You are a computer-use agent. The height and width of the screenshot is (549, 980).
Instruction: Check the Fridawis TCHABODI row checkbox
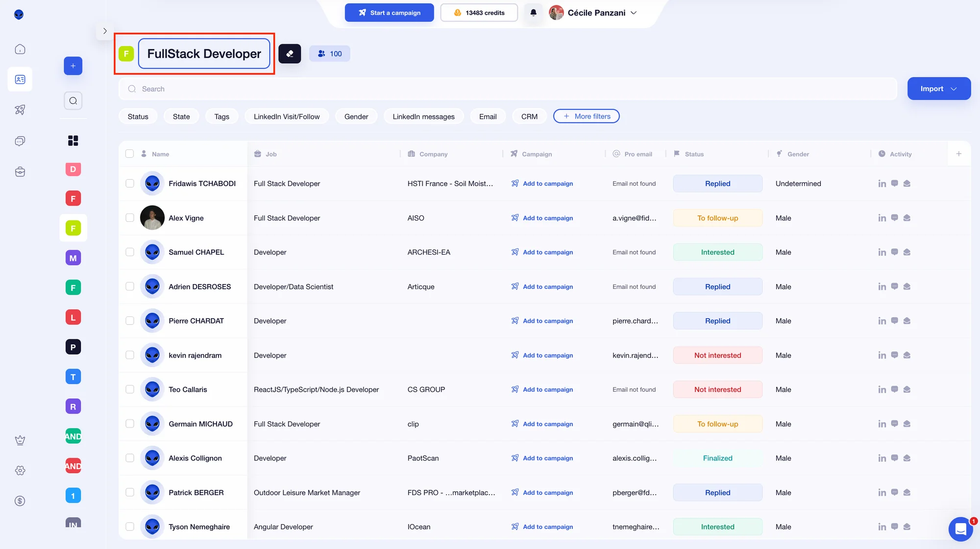coord(129,184)
